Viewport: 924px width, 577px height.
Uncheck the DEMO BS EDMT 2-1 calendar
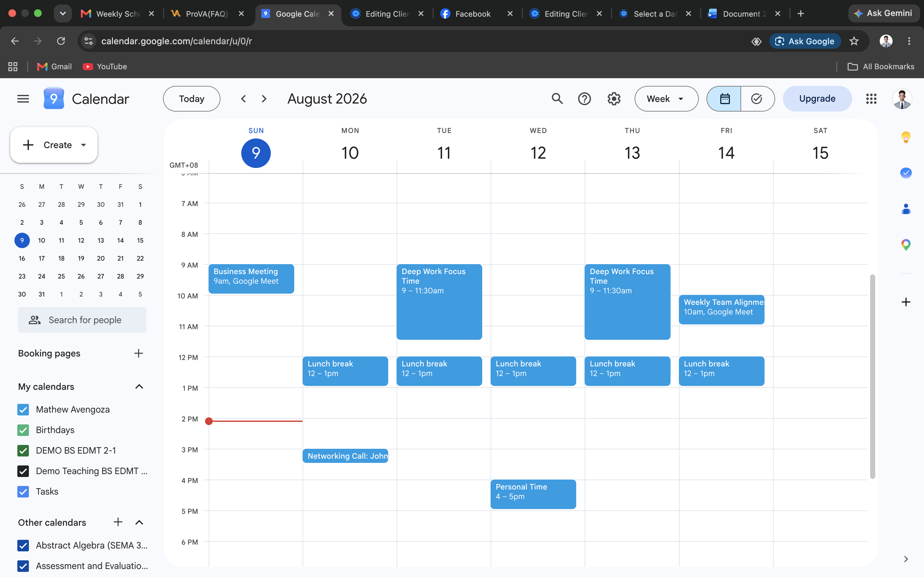pyautogui.click(x=23, y=451)
